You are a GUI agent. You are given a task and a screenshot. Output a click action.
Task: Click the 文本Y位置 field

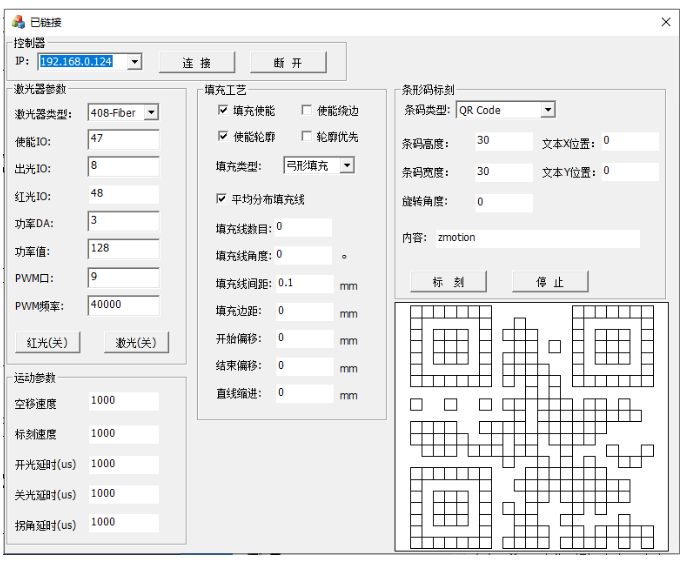coord(630,172)
